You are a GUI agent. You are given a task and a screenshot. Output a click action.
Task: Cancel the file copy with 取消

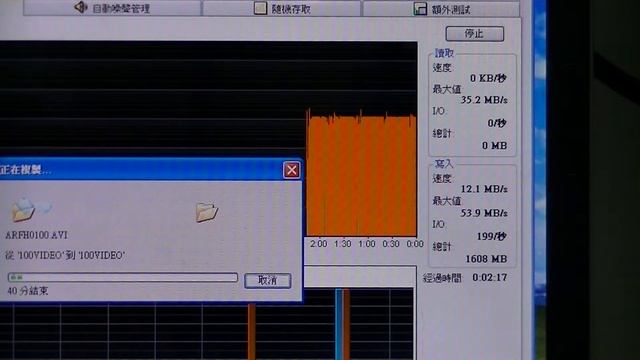pyautogui.click(x=267, y=280)
